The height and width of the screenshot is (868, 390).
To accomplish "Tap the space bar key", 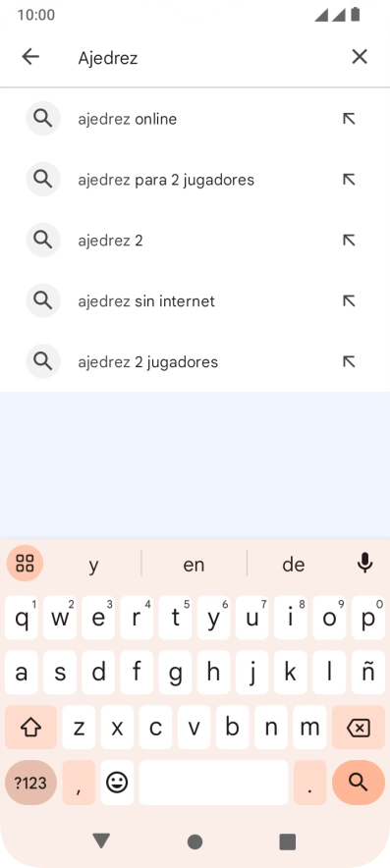I will click(213, 783).
